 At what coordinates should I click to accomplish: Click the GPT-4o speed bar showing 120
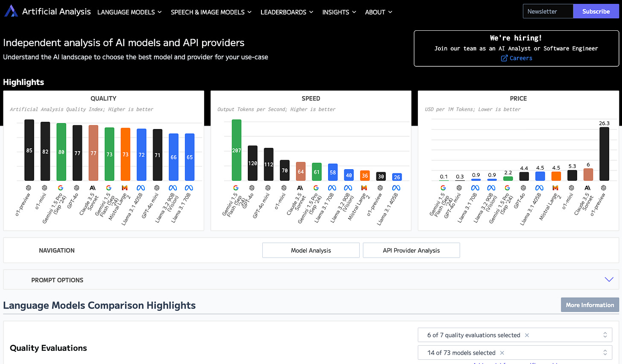point(252,163)
